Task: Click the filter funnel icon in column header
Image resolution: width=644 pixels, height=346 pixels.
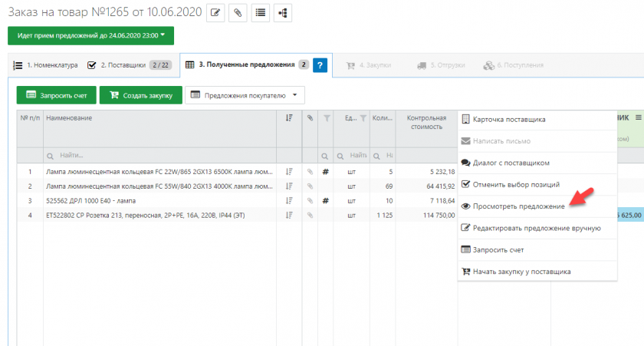Action: [326, 117]
